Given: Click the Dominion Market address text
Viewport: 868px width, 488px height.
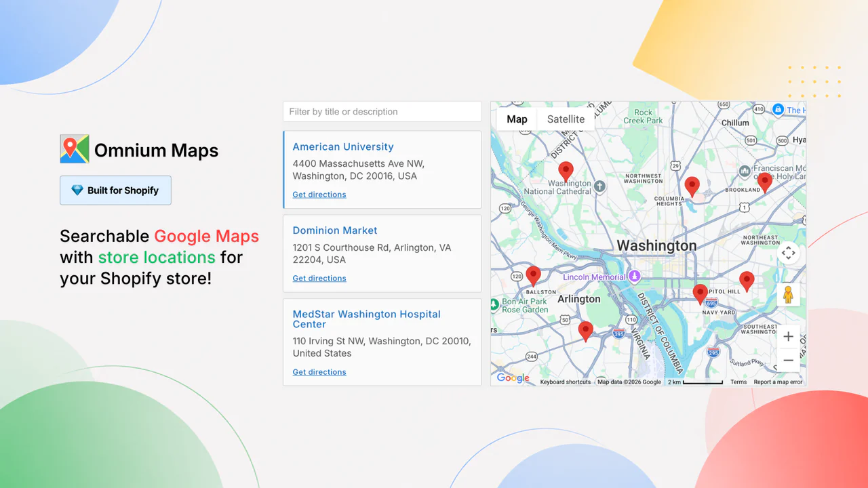Looking at the screenshot, I should tap(372, 254).
